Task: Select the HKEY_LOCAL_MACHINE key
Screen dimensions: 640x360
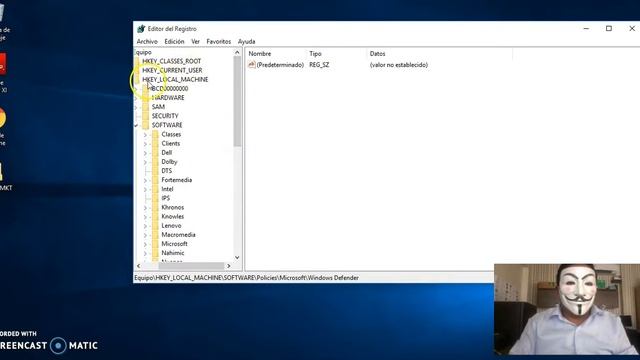Action: click(175, 79)
